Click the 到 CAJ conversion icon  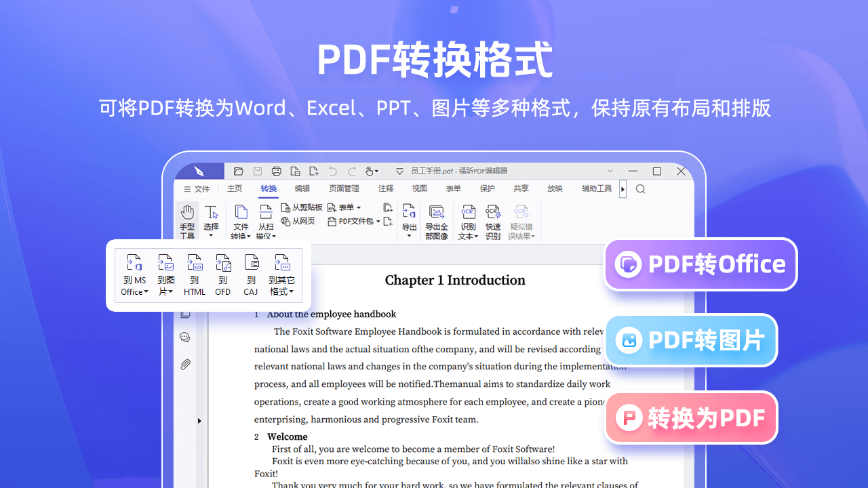pos(251,263)
